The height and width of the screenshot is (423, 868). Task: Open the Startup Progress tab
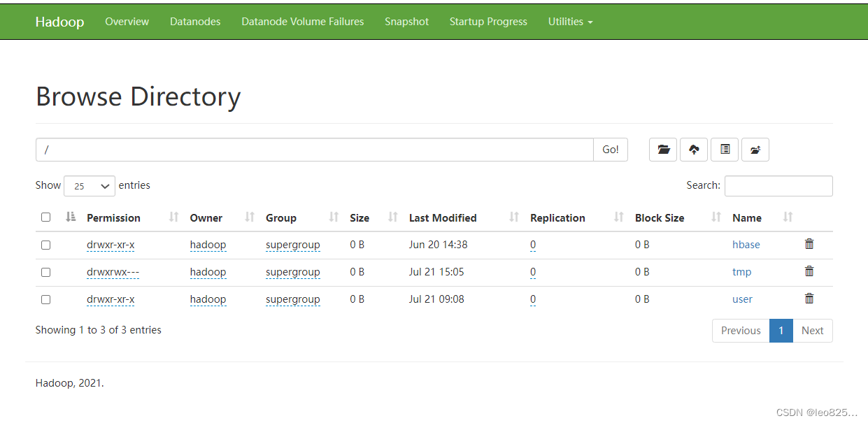click(x=488, y=22)
